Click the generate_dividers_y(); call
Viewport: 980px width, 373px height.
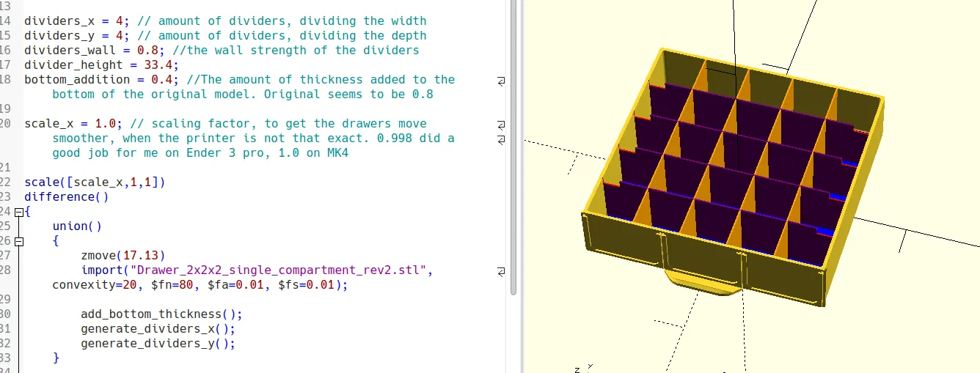click(158, 344)
